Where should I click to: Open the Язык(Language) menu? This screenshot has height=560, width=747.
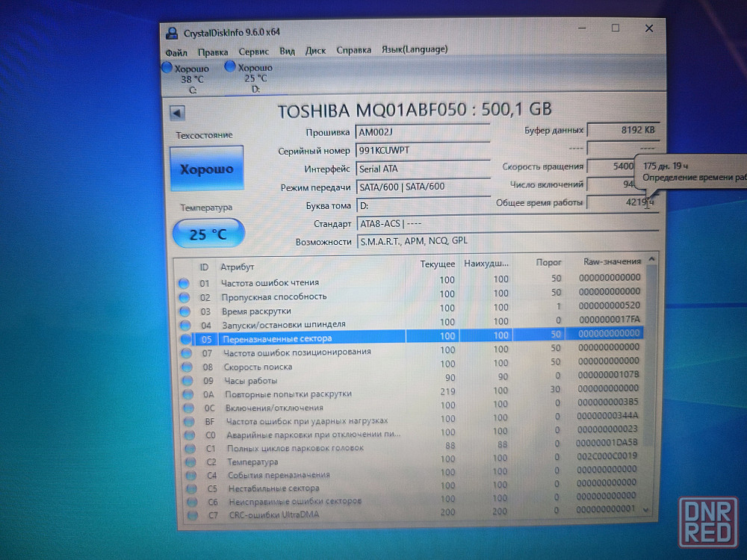(x=415, y=49)
